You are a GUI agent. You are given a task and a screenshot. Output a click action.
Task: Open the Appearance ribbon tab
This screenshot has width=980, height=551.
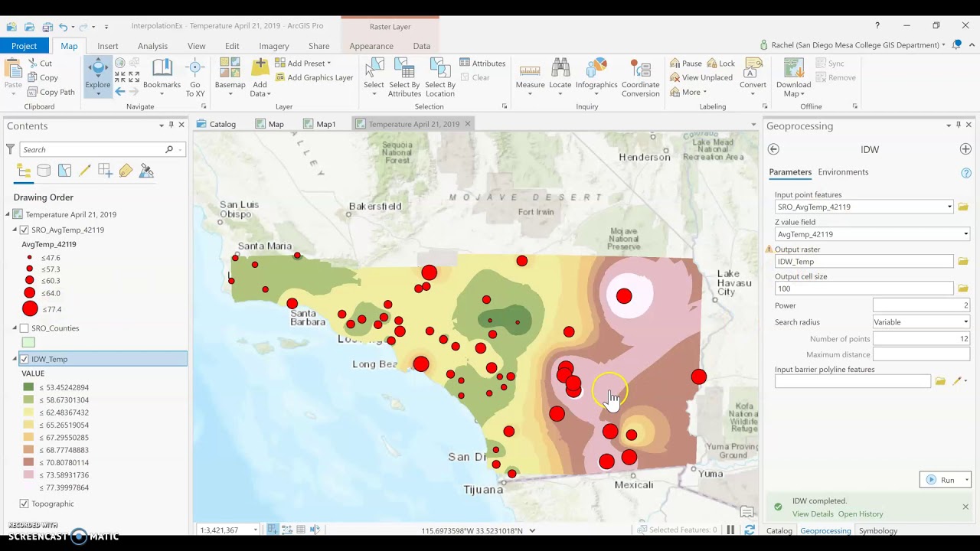[371, 46]
